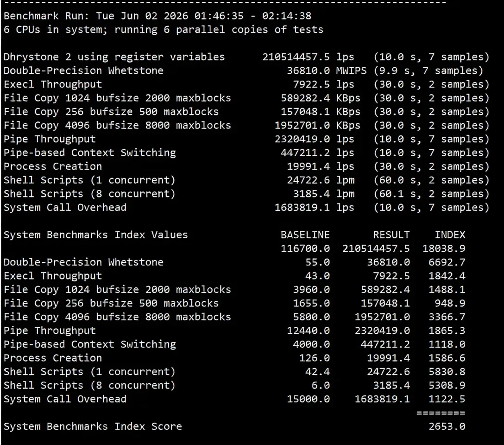
Task: Click baseline value 1655.0
Action: pos(311,303)
